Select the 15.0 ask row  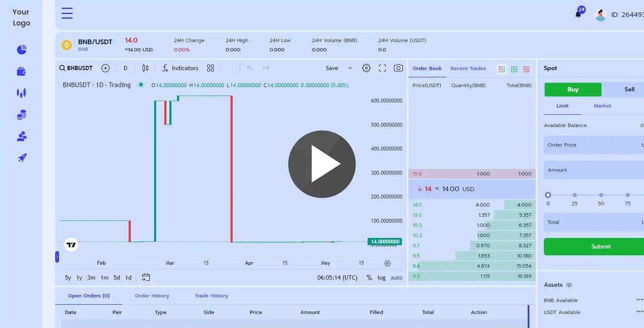tap(472, 174)
